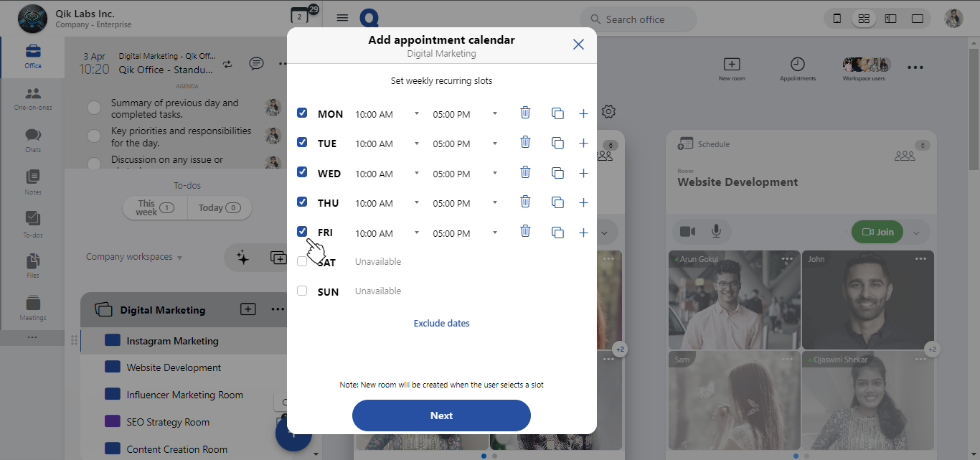Click the trash icon for Thursday
980x460 pixels.
[525, 202]
